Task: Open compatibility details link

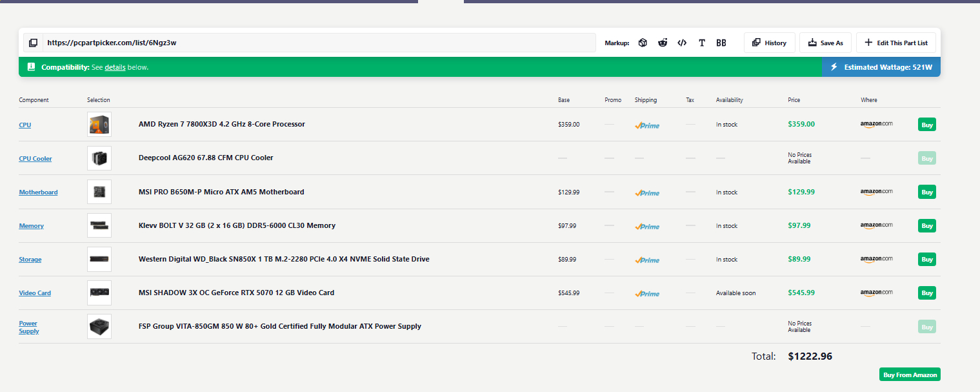Action: [x=115, y=67]
